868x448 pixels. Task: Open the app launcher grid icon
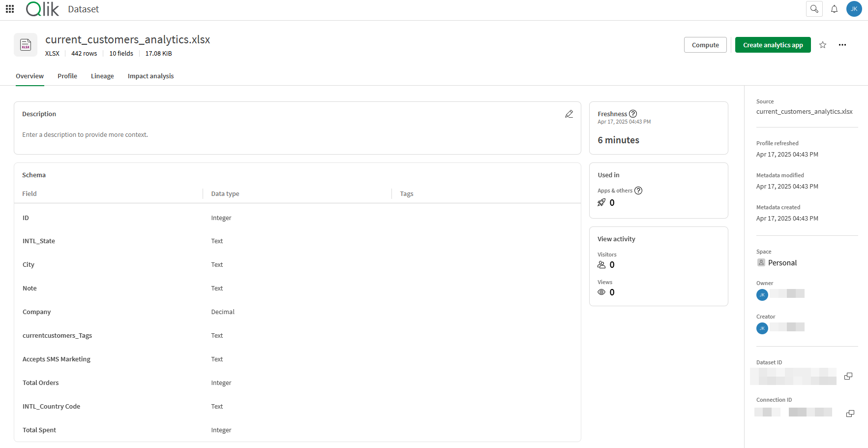[9, 8]
